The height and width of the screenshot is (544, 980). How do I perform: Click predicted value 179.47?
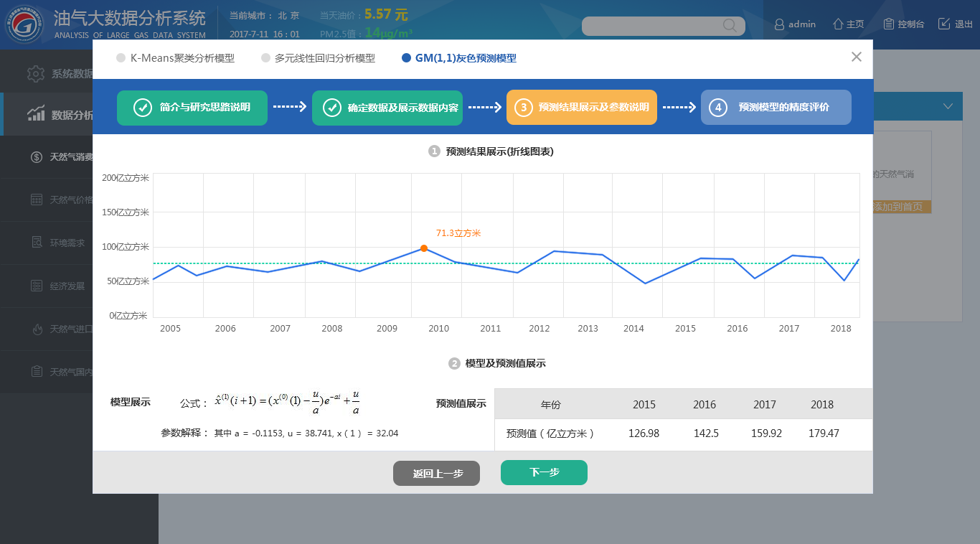click(824, 433)
